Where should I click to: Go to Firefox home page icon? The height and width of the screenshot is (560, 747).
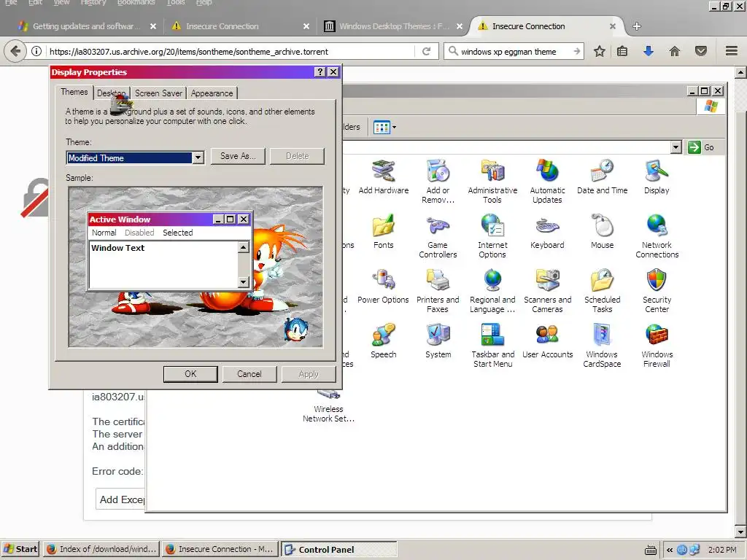point(675,51)
